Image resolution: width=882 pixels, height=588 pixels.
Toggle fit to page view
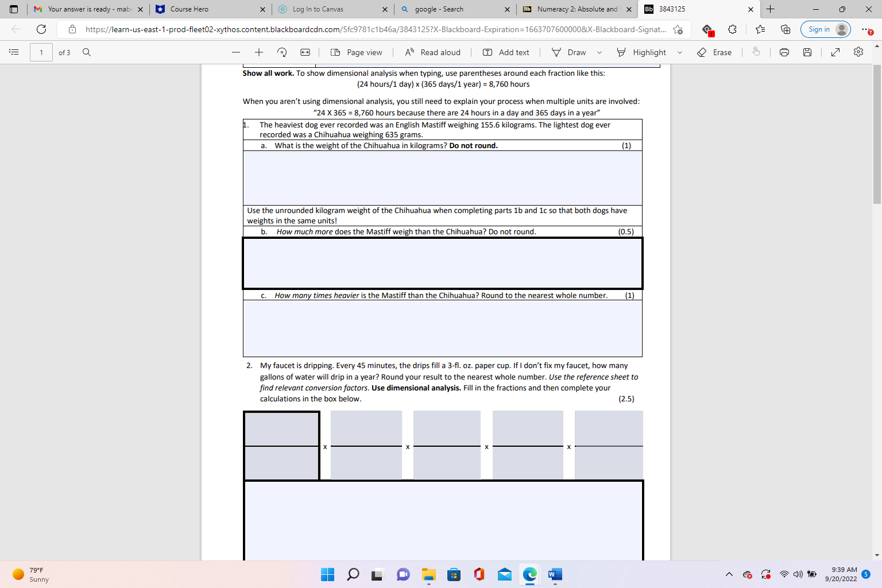click(x=304, y=52)
